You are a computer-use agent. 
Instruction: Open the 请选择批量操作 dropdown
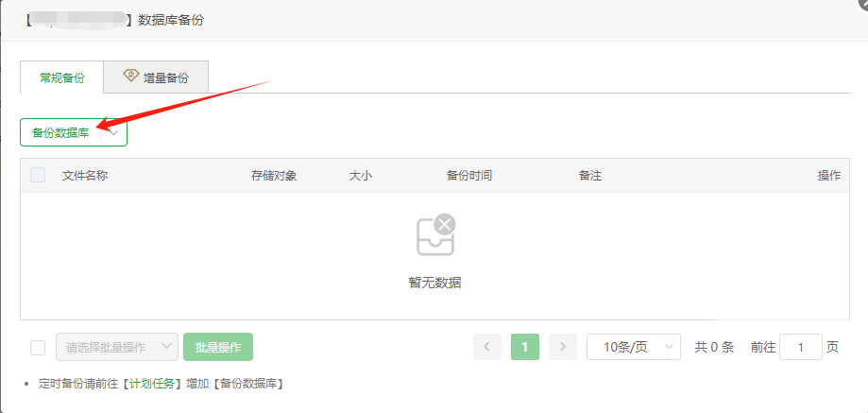coord(117,347)
